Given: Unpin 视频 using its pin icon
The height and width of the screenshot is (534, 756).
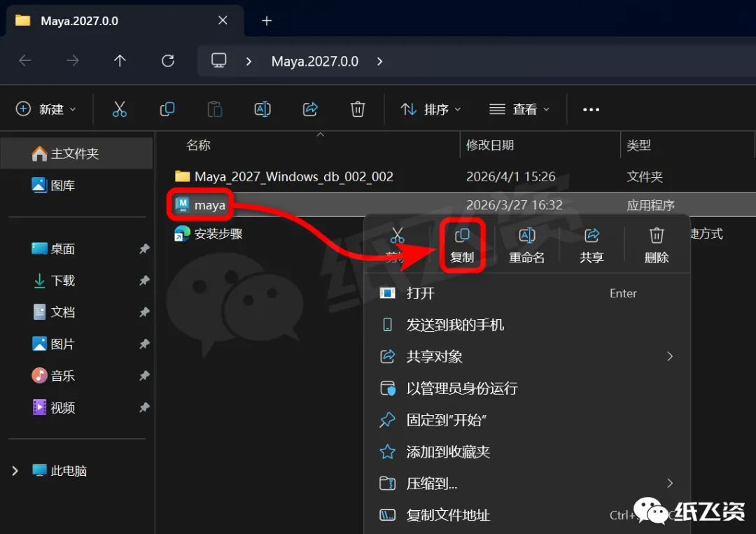Looking at the screenshot, I should click(144, 408).
